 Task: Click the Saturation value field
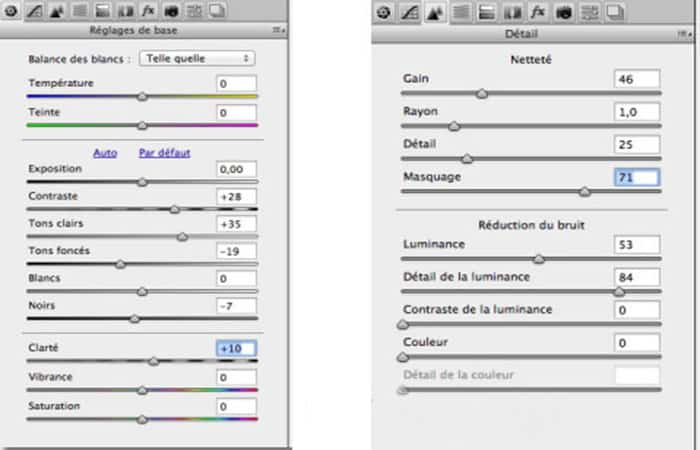236,407
